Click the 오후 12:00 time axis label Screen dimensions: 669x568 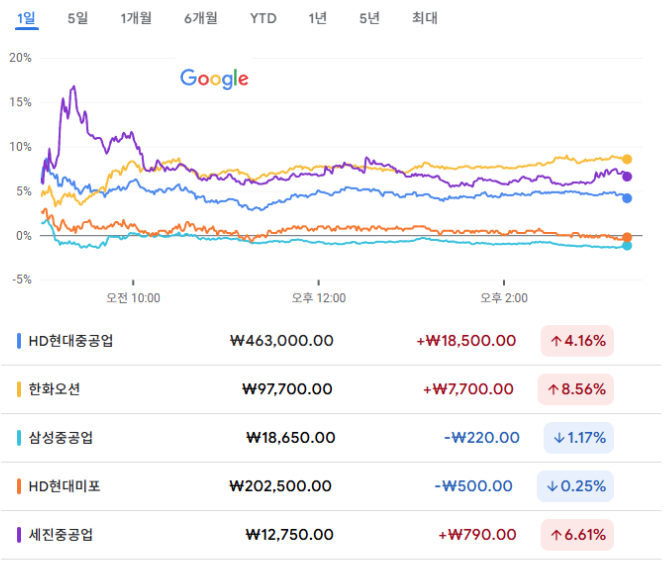[319, 298]
